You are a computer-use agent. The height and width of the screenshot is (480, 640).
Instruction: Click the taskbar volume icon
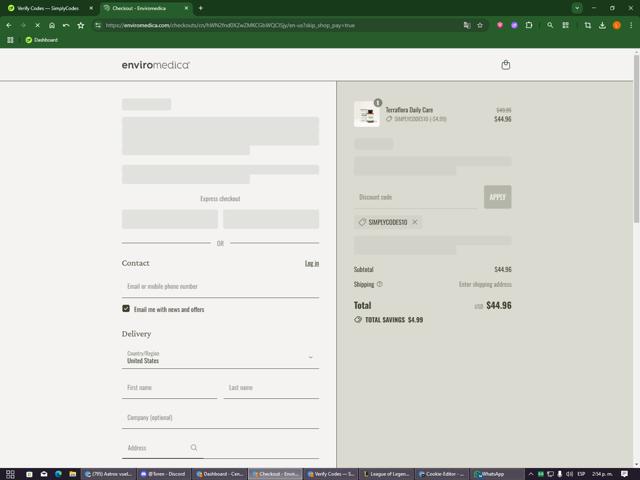[x=569, y=474]
